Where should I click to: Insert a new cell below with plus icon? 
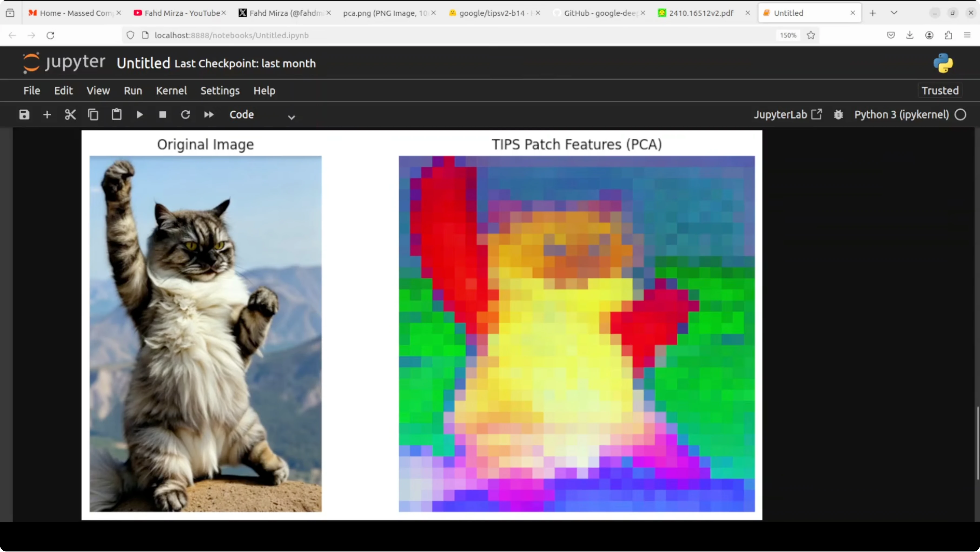coord(47,114)
